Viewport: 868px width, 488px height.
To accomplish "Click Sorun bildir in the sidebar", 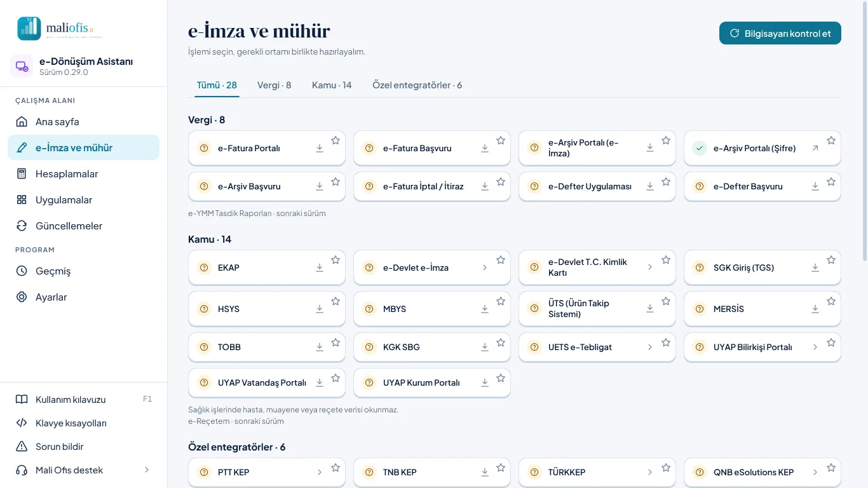I will click(x=83, y=447).
